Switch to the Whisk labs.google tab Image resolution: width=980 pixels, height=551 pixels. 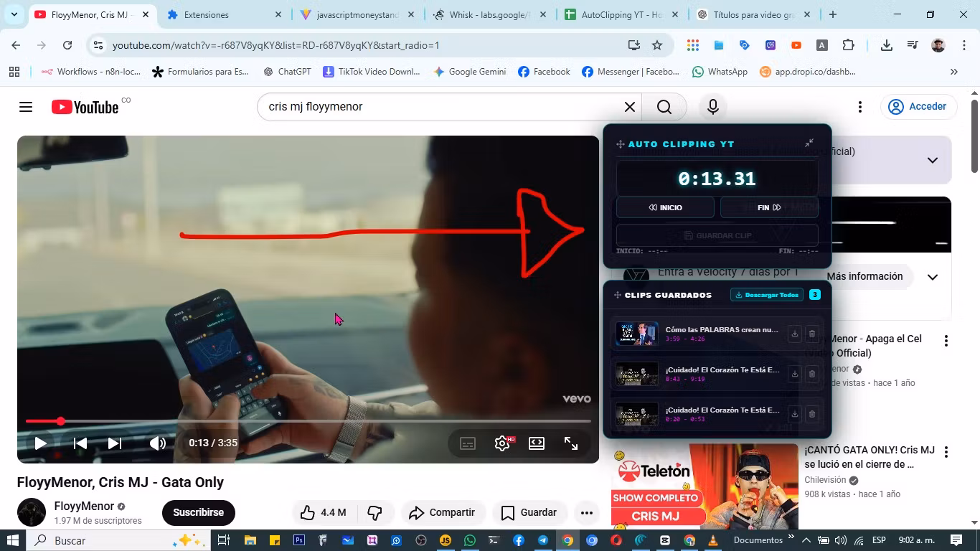pyautogui.click(x=488, y=14)
